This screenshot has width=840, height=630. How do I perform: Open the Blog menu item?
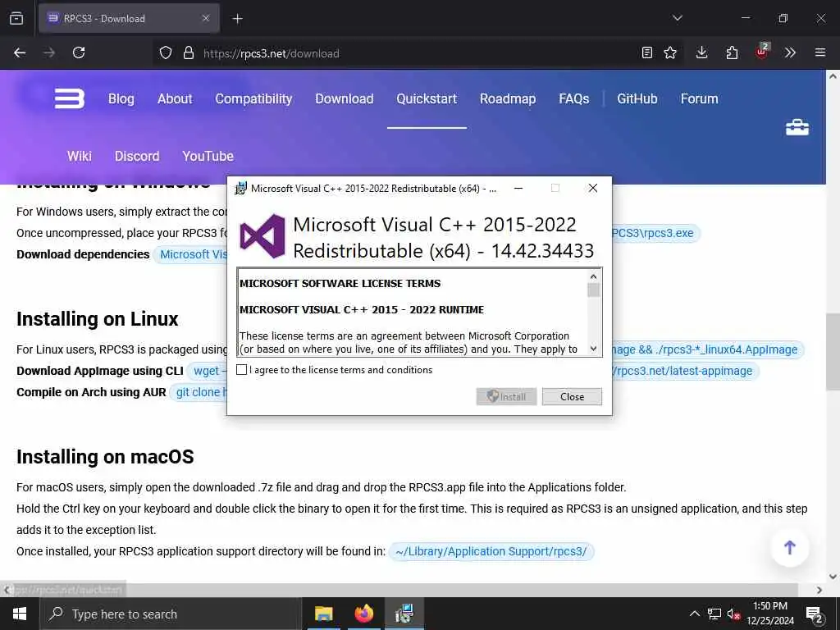pyautogui.click(x=121, y=98)
